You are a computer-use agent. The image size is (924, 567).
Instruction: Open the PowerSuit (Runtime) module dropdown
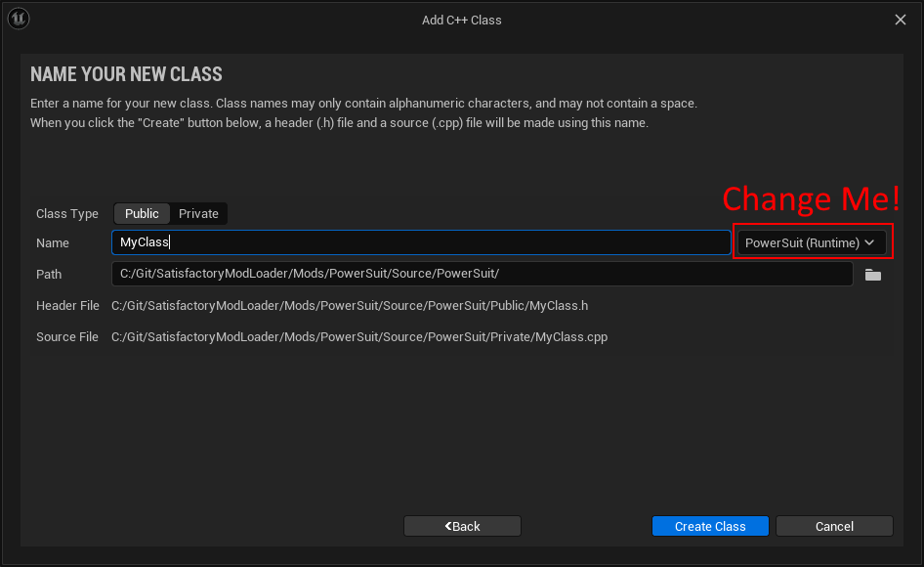(x=812, y=243)
